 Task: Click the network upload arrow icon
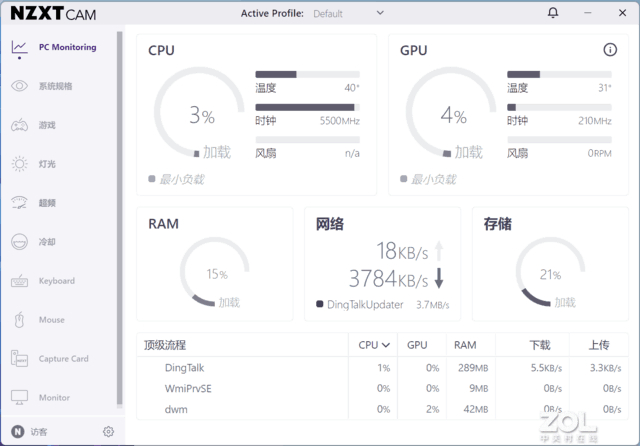(439, 251)
